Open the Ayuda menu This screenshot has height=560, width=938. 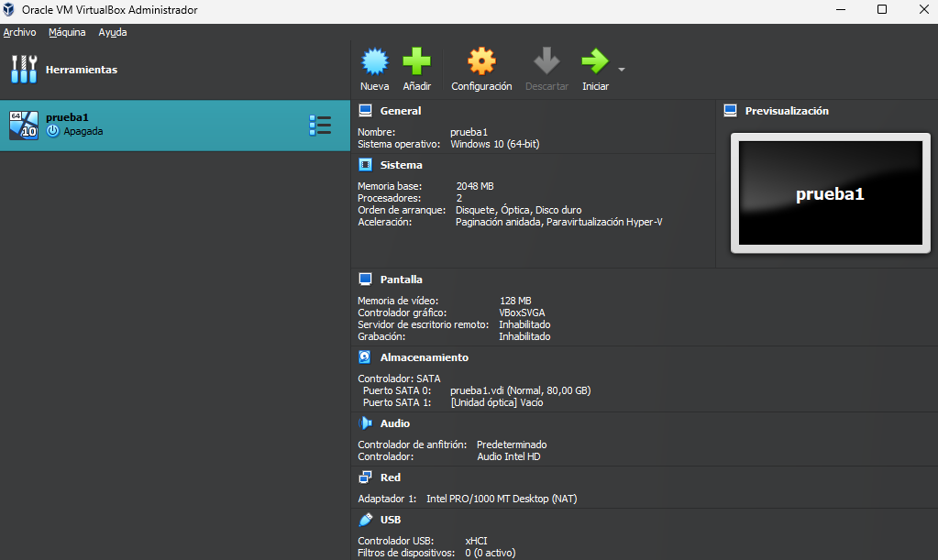click(x=113, y=32)
